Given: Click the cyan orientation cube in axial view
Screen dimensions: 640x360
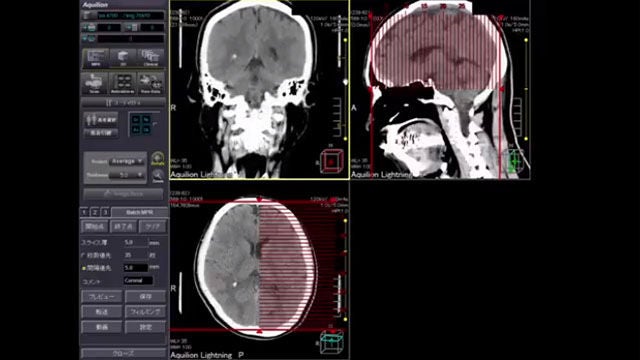Looking at the screenshot, I should 331,341.
